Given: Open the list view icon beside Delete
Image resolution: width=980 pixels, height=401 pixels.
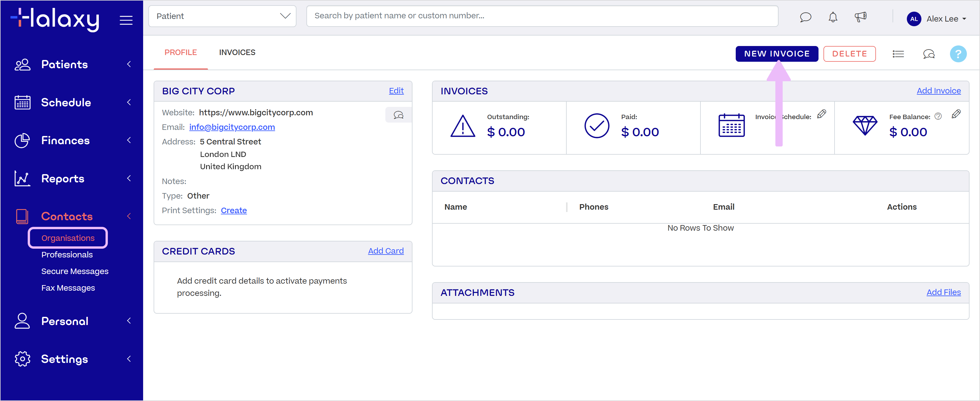Looking at the screenshot, I should [x=898, y=54].
